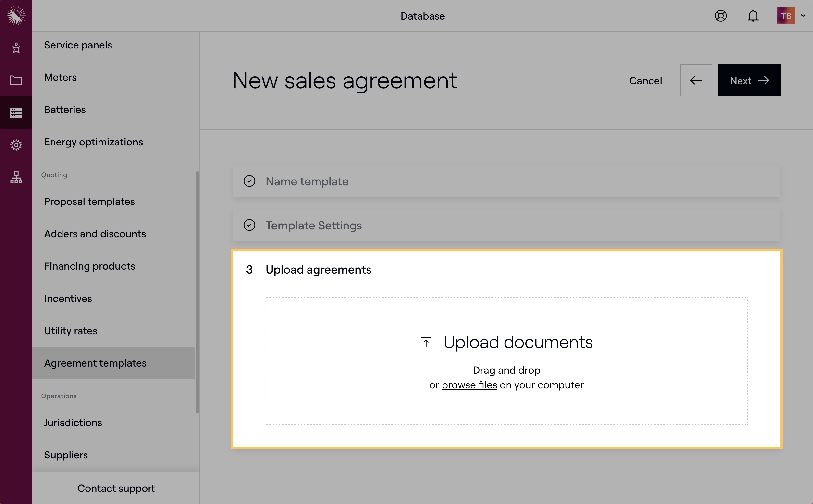Expand the completed Name template step

(307, 181)
